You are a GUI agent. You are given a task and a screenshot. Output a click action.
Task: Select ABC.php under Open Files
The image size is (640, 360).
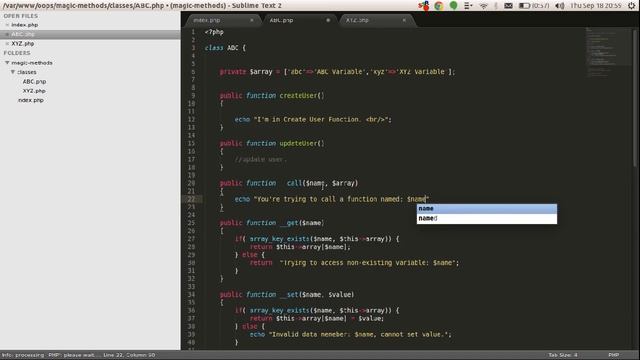click(x=23, y=34)
